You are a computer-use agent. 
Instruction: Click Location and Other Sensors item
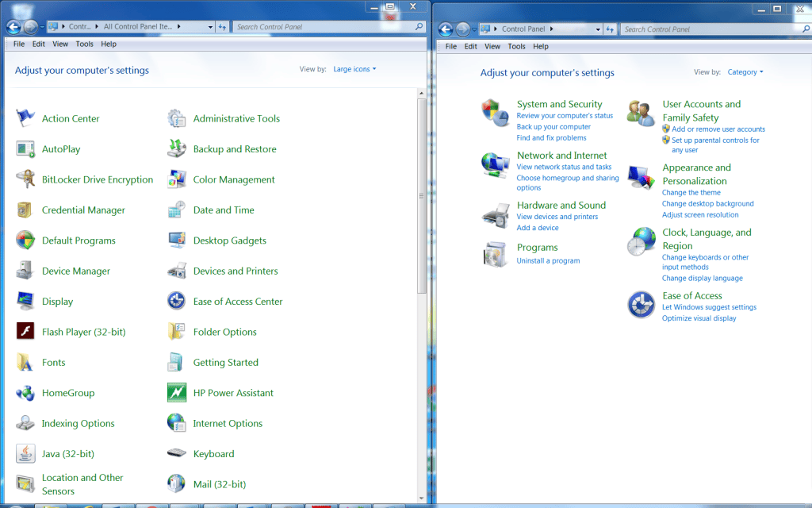70,484
